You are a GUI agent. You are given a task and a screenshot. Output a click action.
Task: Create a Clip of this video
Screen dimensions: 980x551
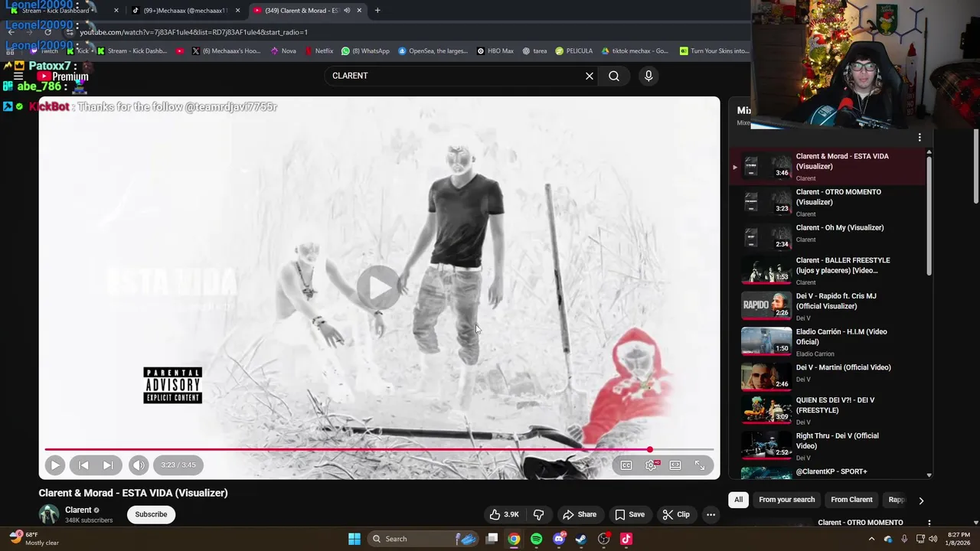(676, 514)
